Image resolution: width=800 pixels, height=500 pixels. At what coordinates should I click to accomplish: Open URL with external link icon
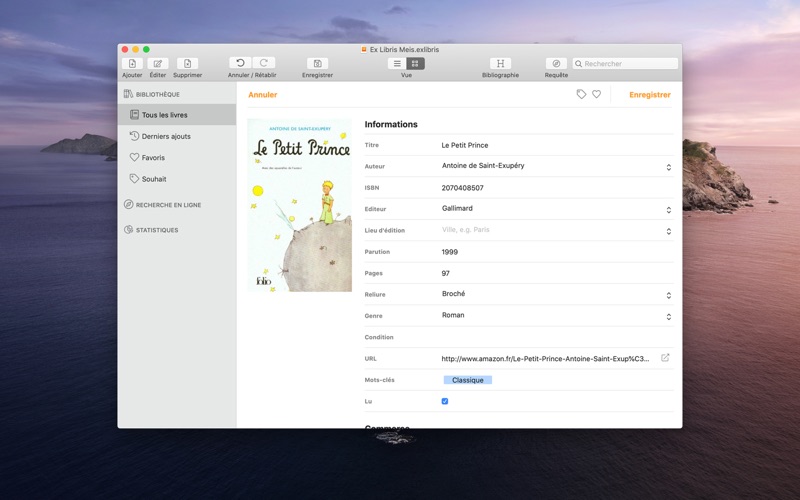(x=665, y=358)
